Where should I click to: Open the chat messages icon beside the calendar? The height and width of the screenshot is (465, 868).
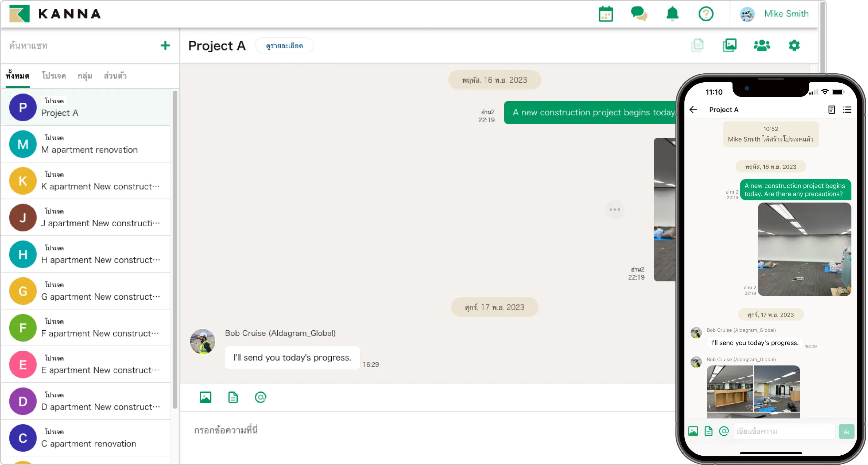(639, 14)
